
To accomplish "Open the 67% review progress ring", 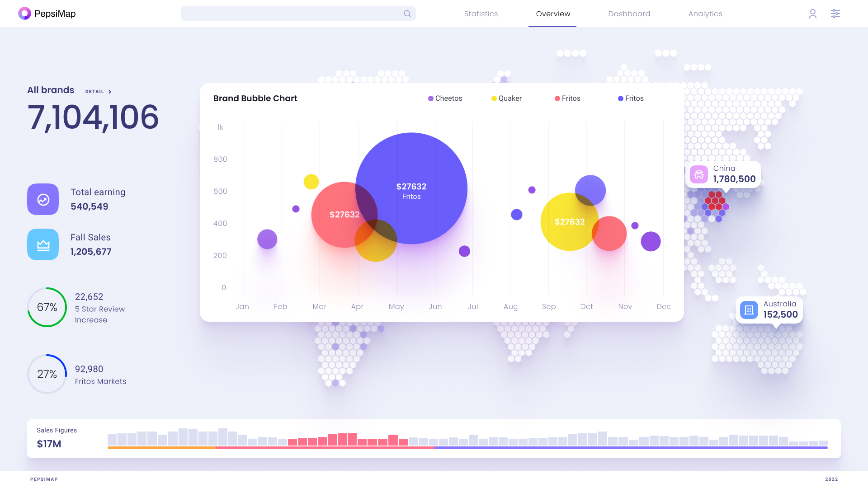I will (47, 307).
